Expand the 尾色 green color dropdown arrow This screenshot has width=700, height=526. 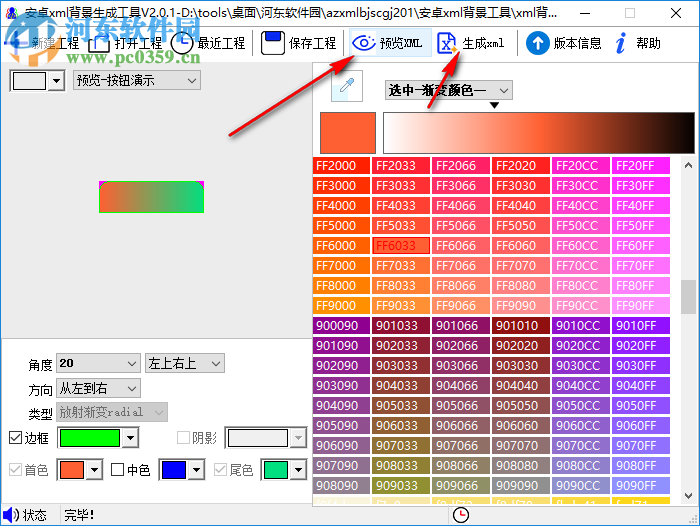pos(298,470)
